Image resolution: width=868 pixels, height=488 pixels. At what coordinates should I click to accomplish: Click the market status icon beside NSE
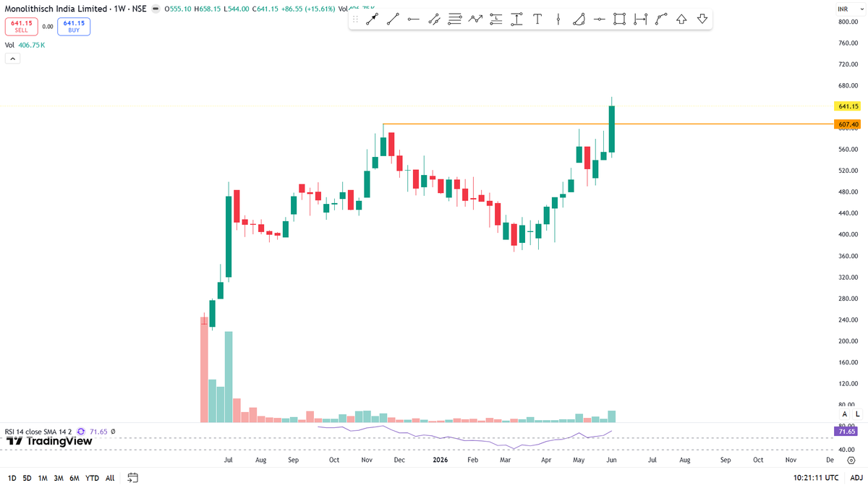[x=156, y=9]
